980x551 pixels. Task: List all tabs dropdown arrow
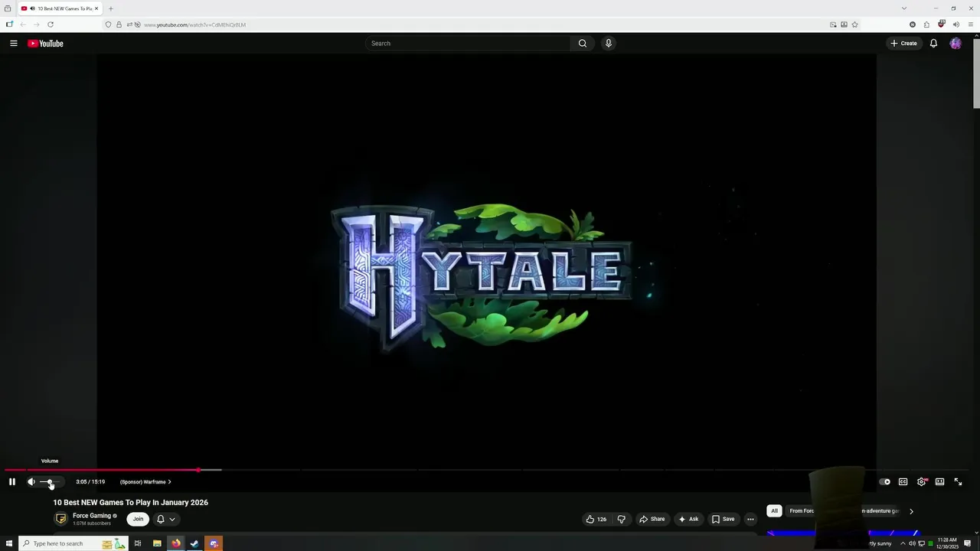[904, 8]
